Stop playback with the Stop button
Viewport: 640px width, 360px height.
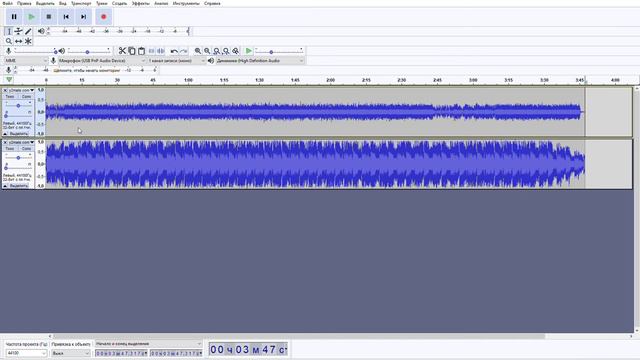tap(49, 17)
